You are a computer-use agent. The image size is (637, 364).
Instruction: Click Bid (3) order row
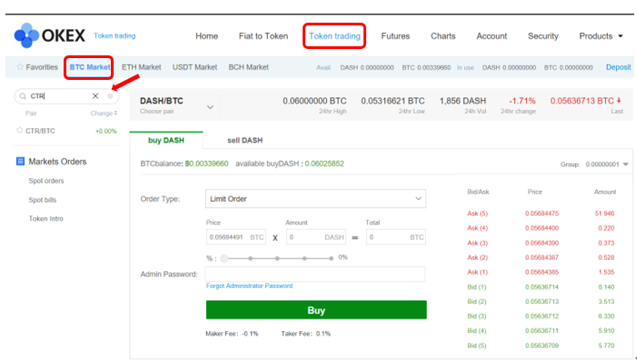(x=541, y=316)
